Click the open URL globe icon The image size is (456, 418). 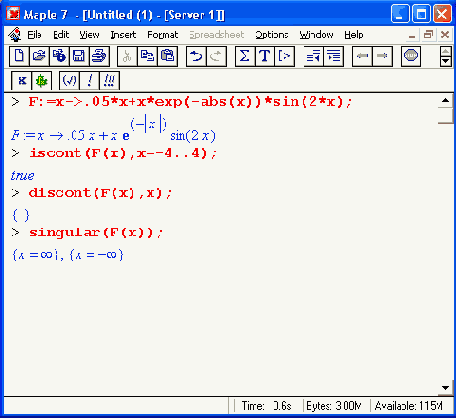coord(59,56)
